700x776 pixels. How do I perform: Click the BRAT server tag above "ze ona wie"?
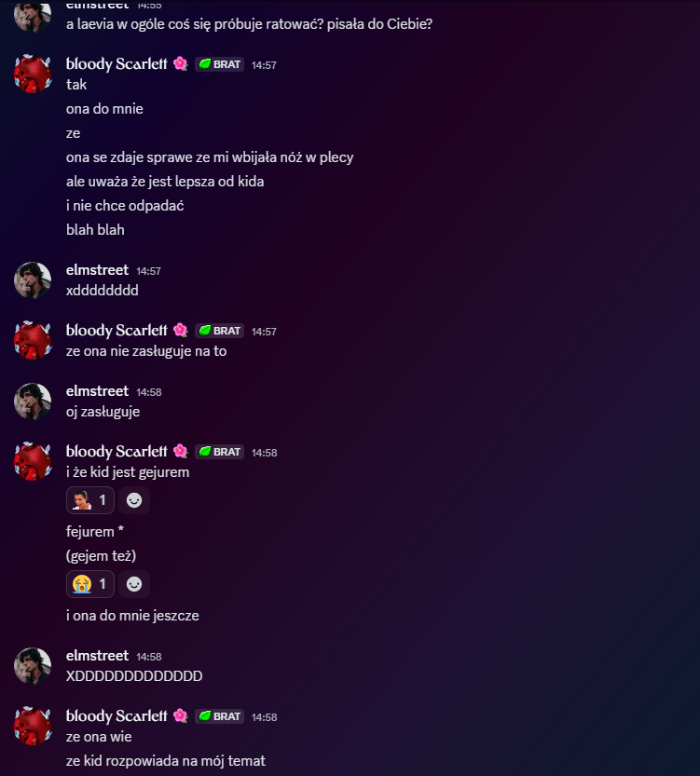pos(219,716)
